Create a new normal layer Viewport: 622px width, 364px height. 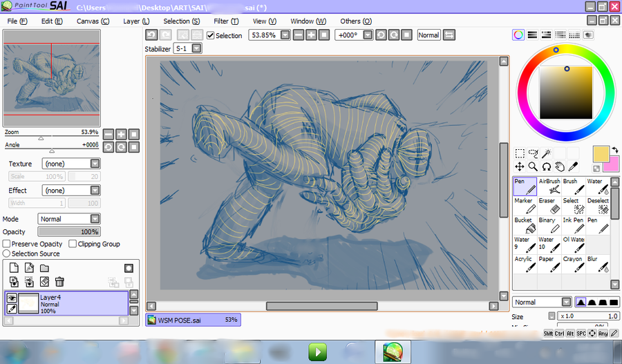[14, 268]
